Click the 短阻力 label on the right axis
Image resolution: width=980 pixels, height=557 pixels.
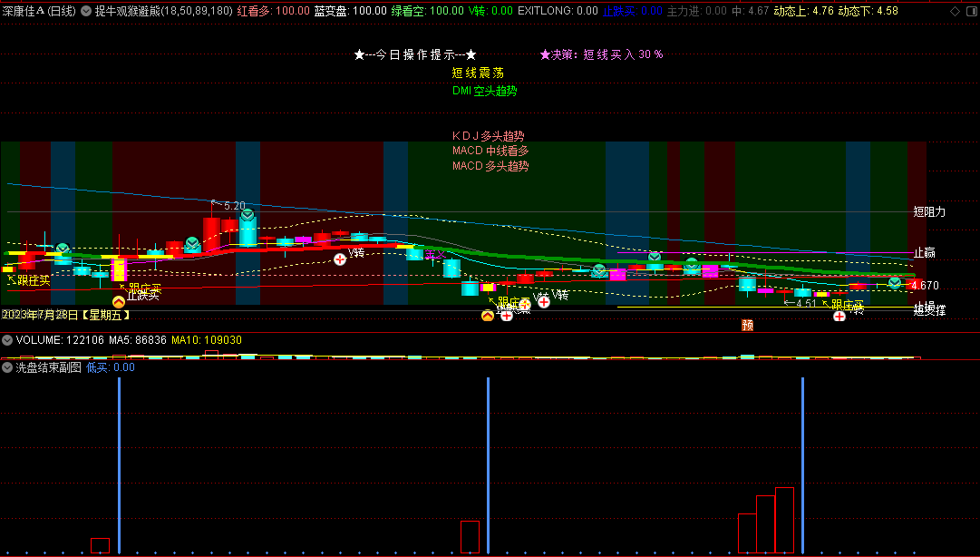pos(929,212)
